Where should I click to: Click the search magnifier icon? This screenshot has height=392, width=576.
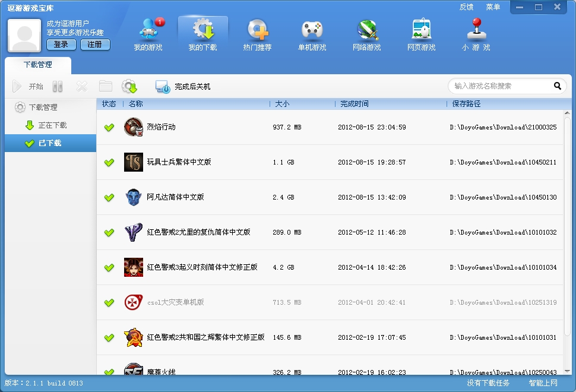click(557, 86)
